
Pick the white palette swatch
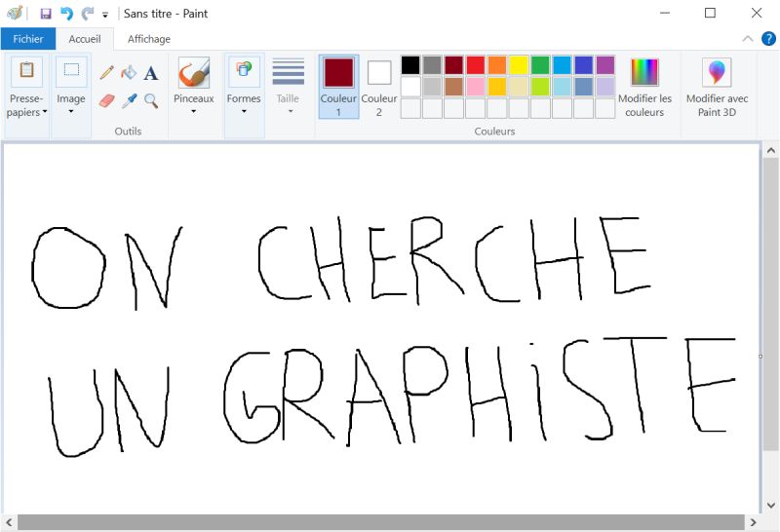click(410, 87)
